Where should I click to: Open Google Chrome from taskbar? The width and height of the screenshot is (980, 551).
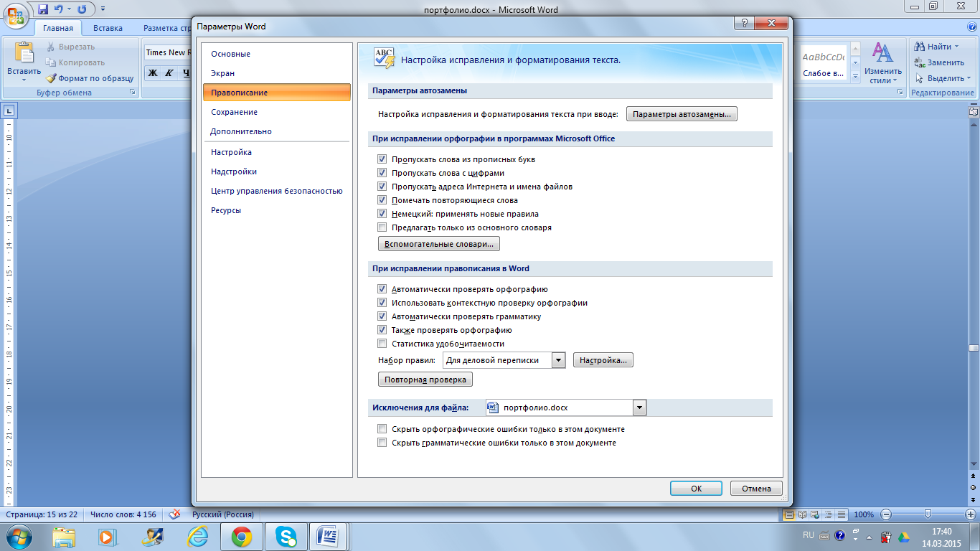click(241, 537)
